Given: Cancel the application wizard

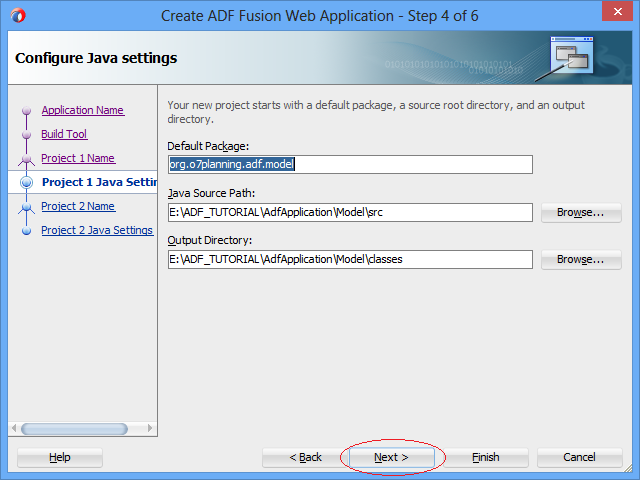Looking at the screenshot, I should click(x=579, y=457).
